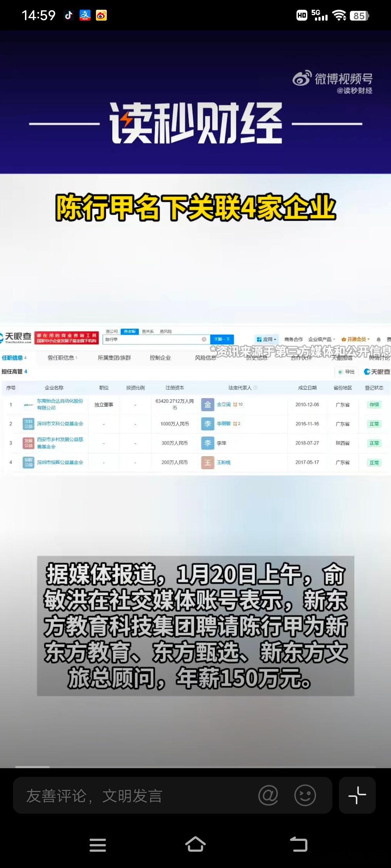Select the 查风险 search tab
This screenshot has height=868, width=391.
(x=166, y=331)
